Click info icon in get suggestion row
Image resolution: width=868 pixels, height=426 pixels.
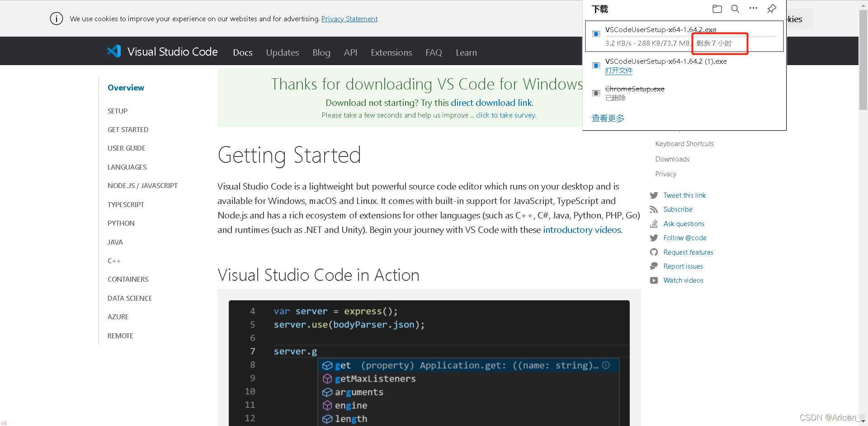click(606, 365)
